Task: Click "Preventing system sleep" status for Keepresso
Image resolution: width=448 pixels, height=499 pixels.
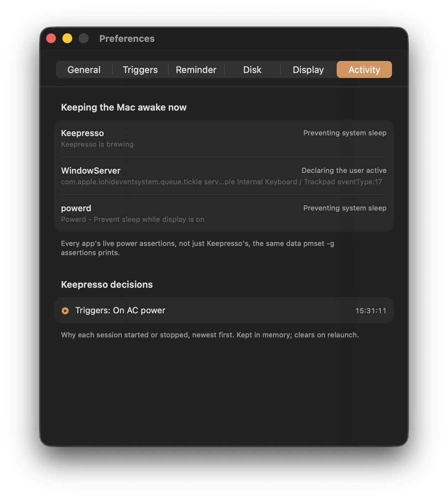Action: [345, 133]
